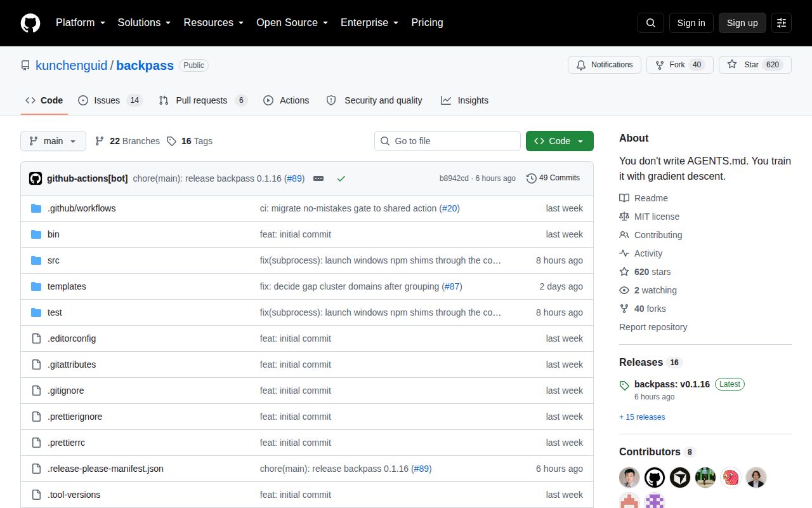Open the src folder
The image size is (812, 508).
pyautogui.click(x=53, y=260)
